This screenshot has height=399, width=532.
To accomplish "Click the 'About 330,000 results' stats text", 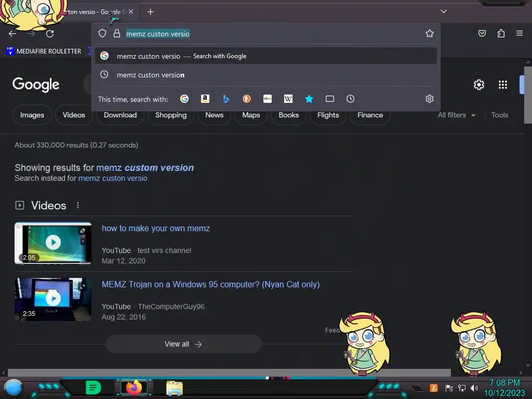I will click(x=76, y=145).
